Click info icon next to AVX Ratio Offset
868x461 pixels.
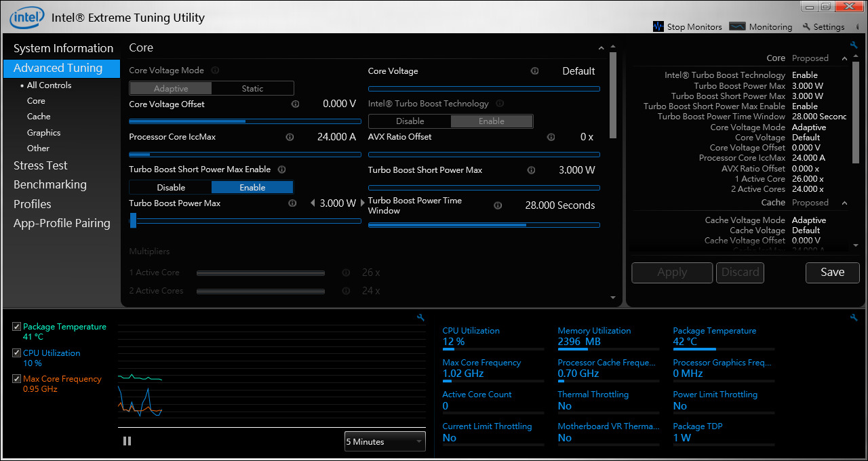551,137
